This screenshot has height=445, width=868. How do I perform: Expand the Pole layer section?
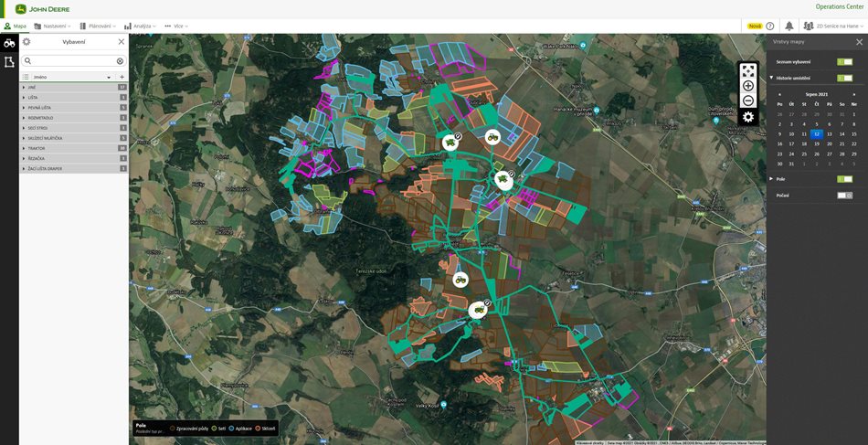772,179
